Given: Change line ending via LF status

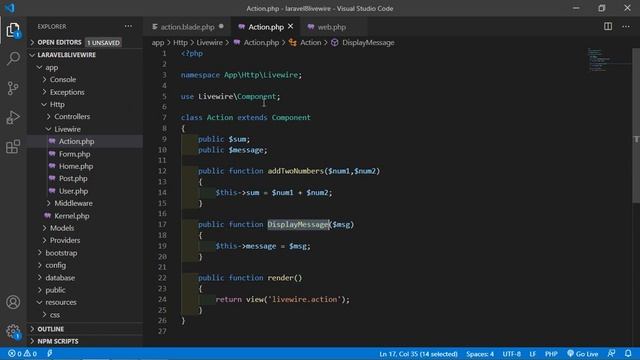Looking at the screenshot, I should (x=532, y=354).
